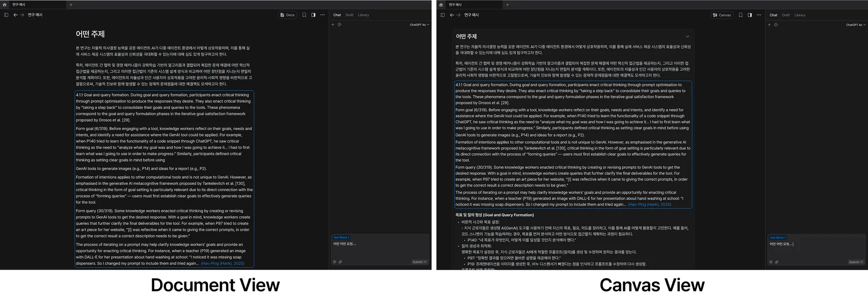This screenshot has width=868, height=301.
Task: Collapse the 어떤 주제 card chevron in Canvas View
Action: pos(687,36)
